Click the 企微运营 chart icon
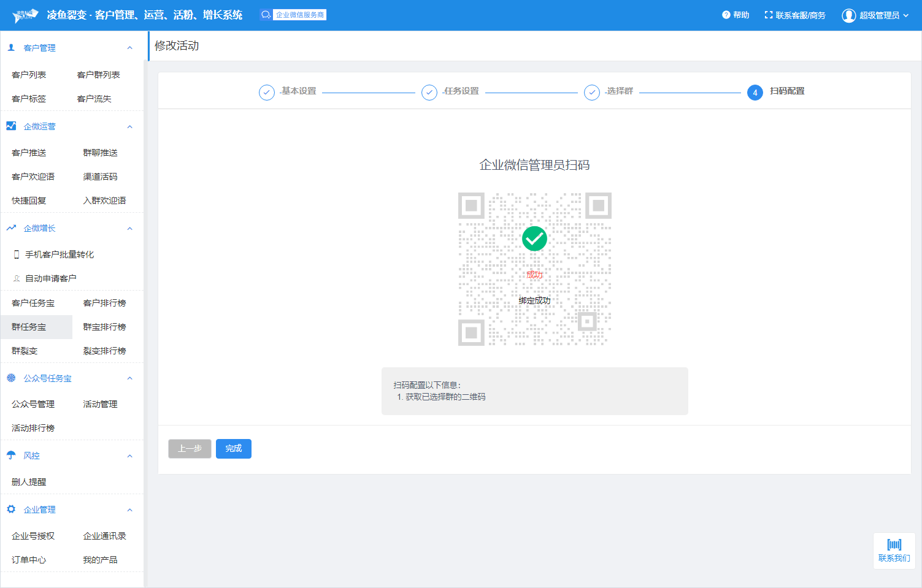Viewport: 922px width, 588px height. [11, 126]
